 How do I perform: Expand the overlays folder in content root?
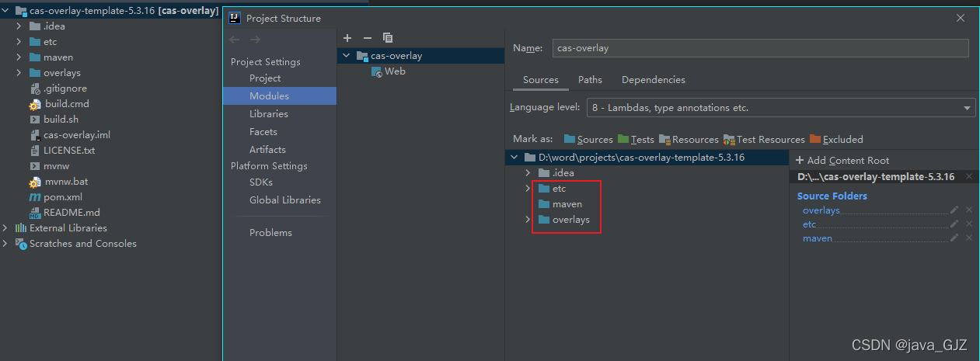528,220
